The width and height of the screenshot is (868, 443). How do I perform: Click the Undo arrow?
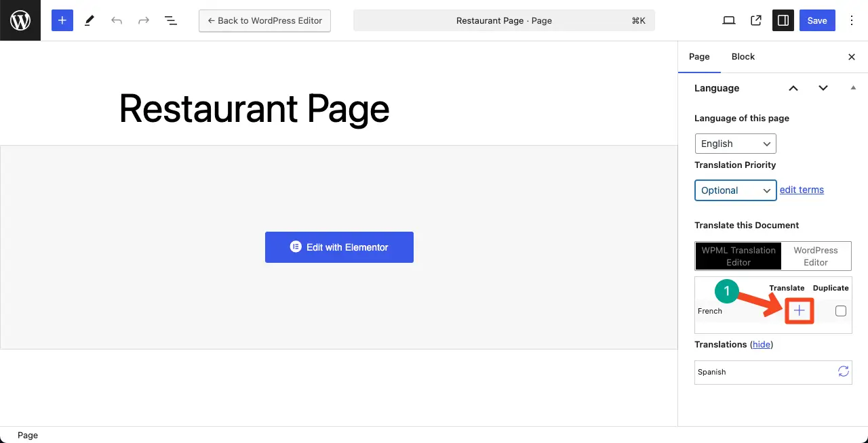click(x=117, y=20)
